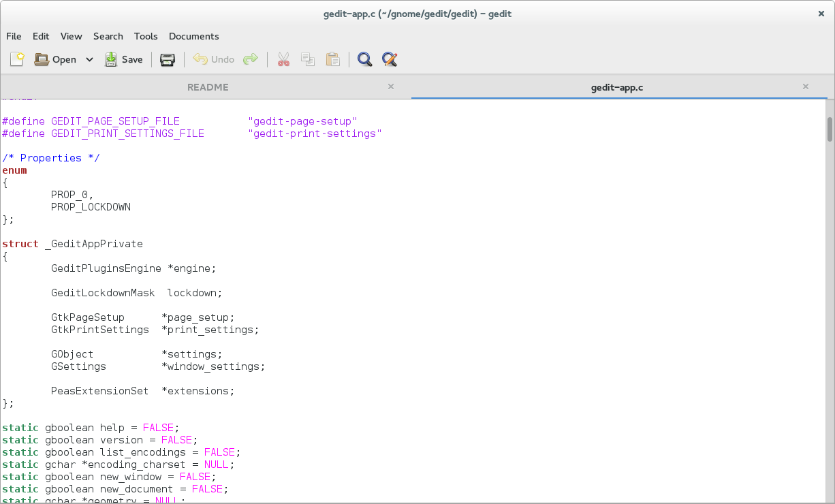This screenshot has height=504, width=835.
Task: Click the PeasExtensionSet type
Action: click(100, 391)
